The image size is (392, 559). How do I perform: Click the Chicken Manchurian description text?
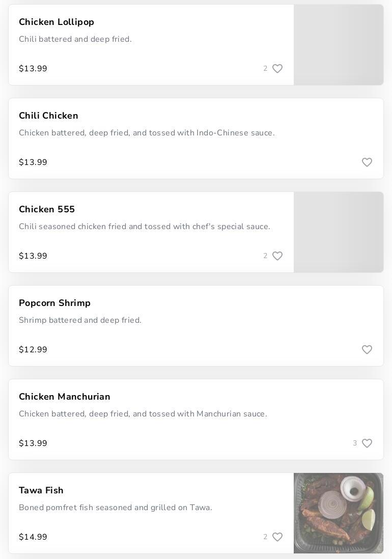[x=143, y=414]
